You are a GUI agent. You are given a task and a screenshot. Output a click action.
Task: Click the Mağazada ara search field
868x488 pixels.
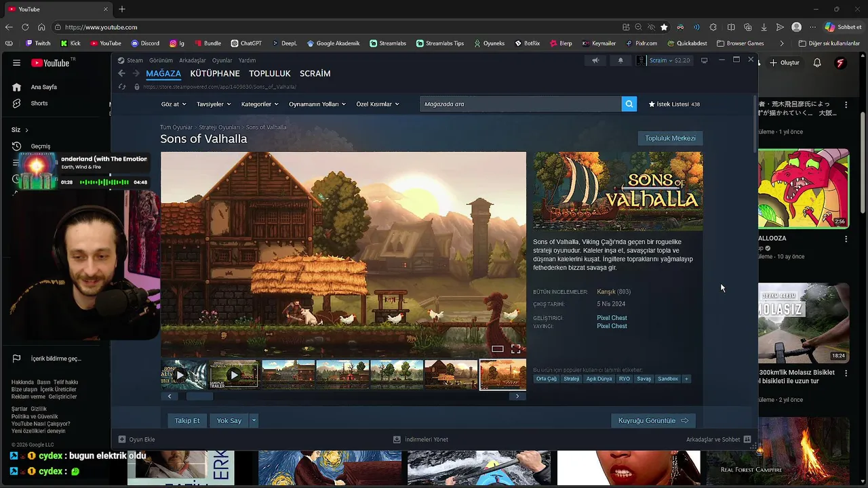520,104
